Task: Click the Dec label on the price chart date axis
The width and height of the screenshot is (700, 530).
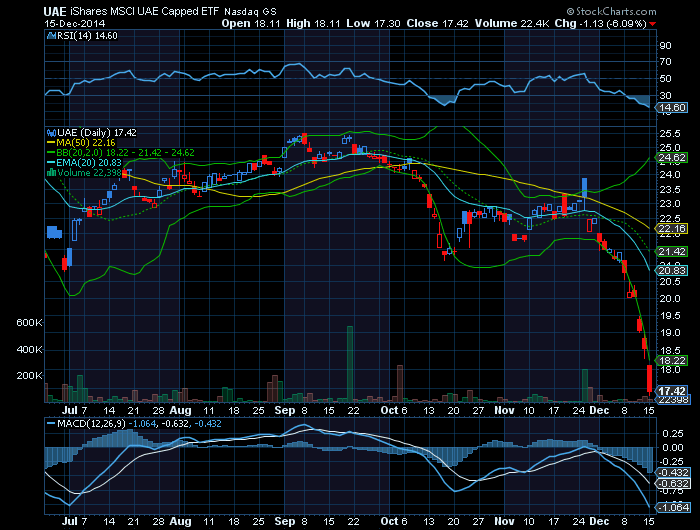Action: tap(599, 410)
